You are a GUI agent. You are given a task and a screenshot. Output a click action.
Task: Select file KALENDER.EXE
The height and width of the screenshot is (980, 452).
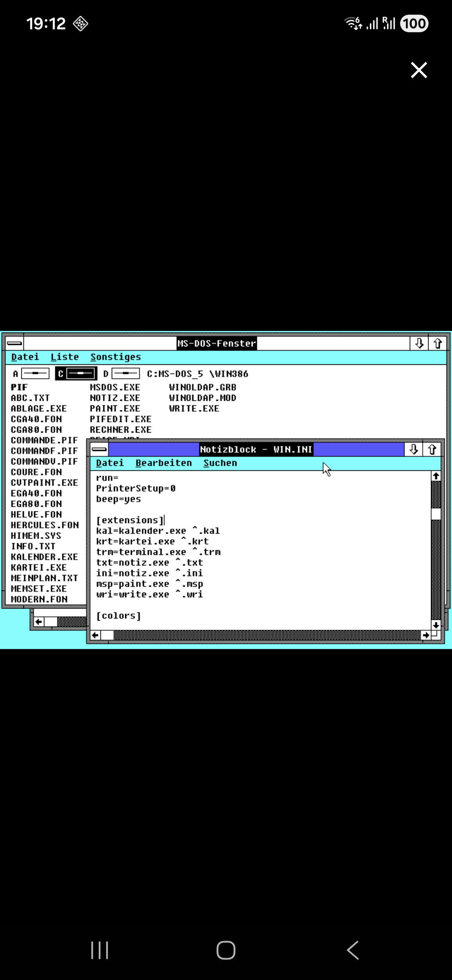[x=44, y=557]
